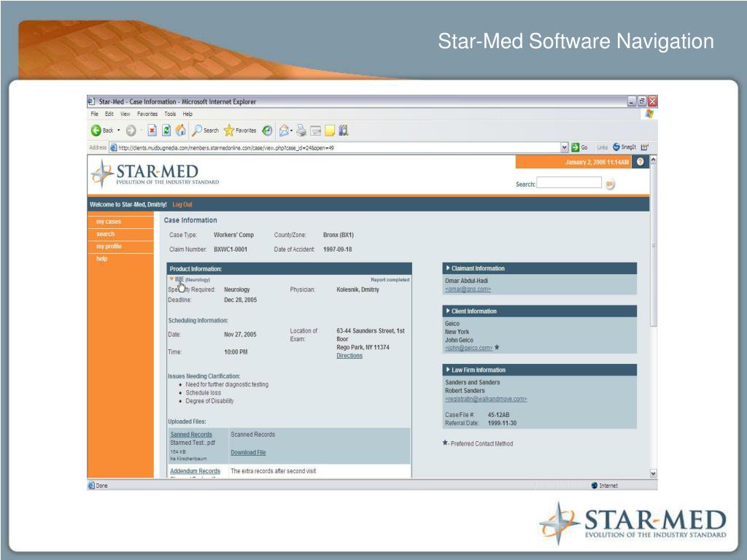The height and width of the screenshot is (560, 747).
Task: Click into the Star-Med Search field
Action: (x=569, y=184)
